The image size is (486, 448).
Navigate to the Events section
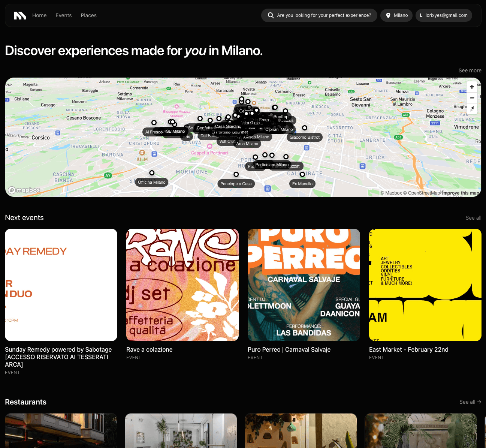coord(63,15)
